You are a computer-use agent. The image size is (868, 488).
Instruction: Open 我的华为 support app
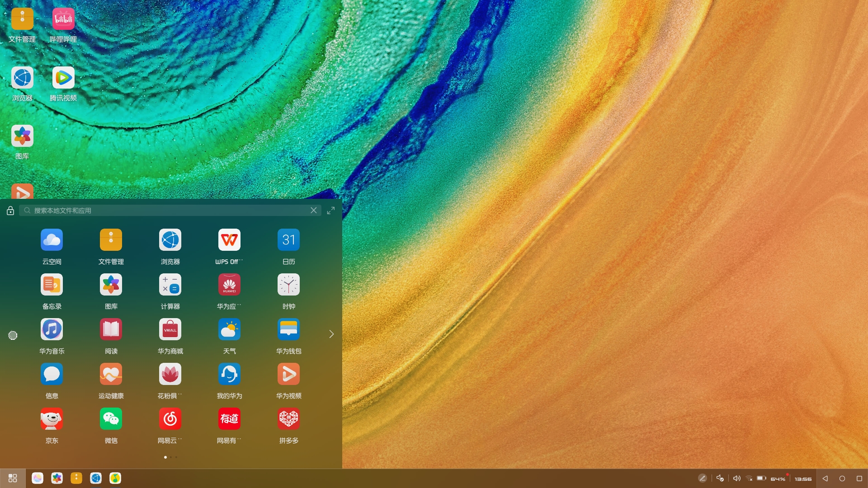coord(229,374)
